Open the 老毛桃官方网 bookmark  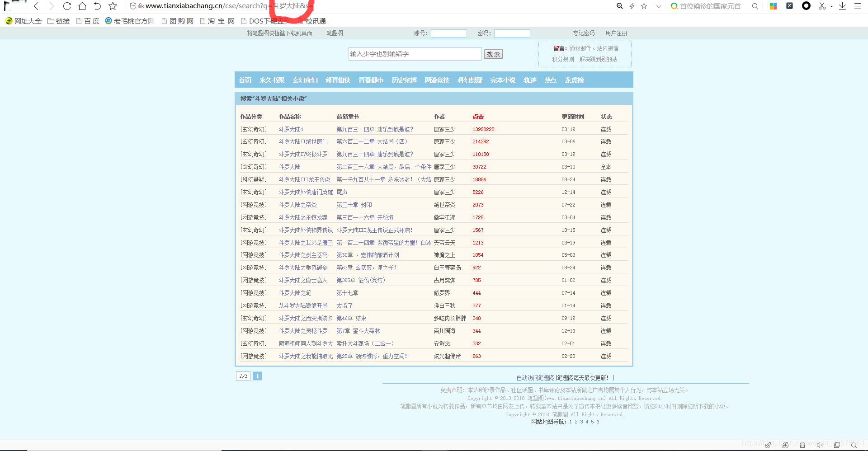coord(130,21)
